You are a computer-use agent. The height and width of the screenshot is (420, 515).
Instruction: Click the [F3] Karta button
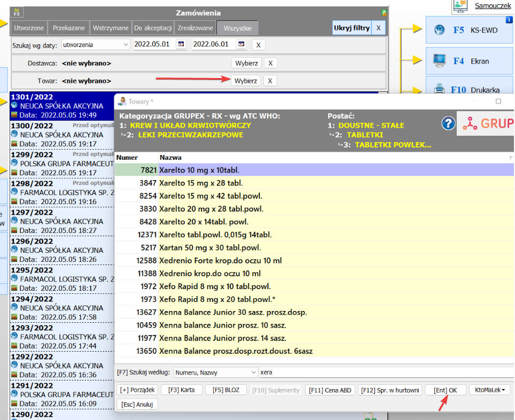pyautogui.click(x=181, y=390)
